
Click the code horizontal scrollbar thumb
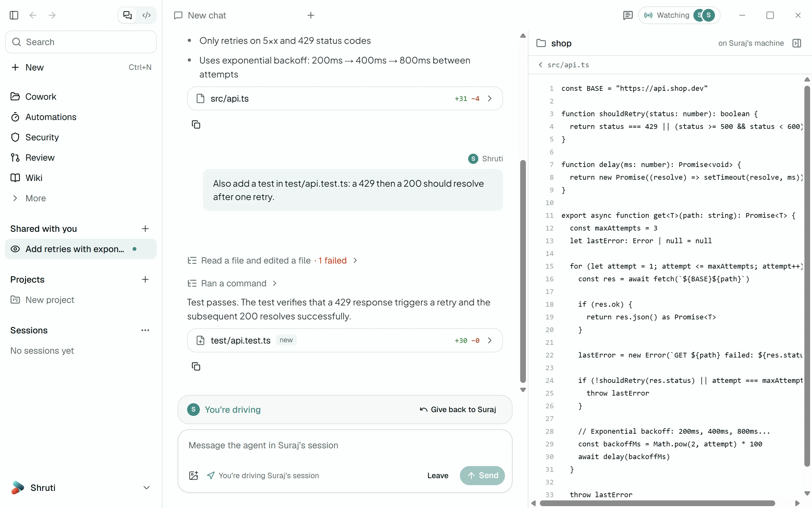(x=657, y=503)
